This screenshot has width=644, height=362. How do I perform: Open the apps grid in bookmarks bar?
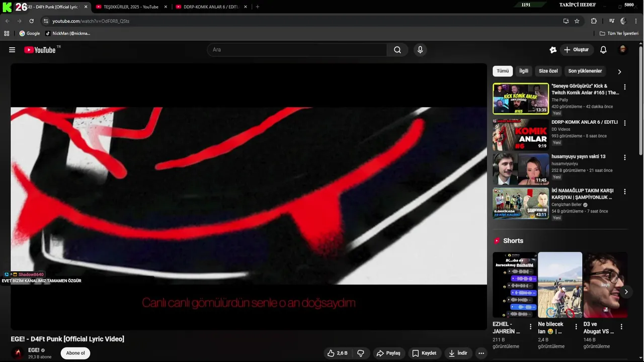pos(7,33)
